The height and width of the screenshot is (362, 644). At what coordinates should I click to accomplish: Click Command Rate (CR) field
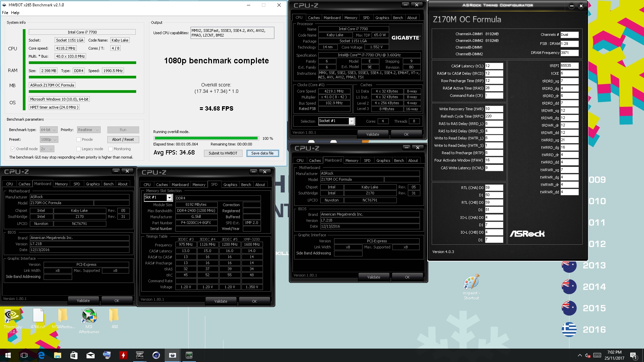point(494,96)
